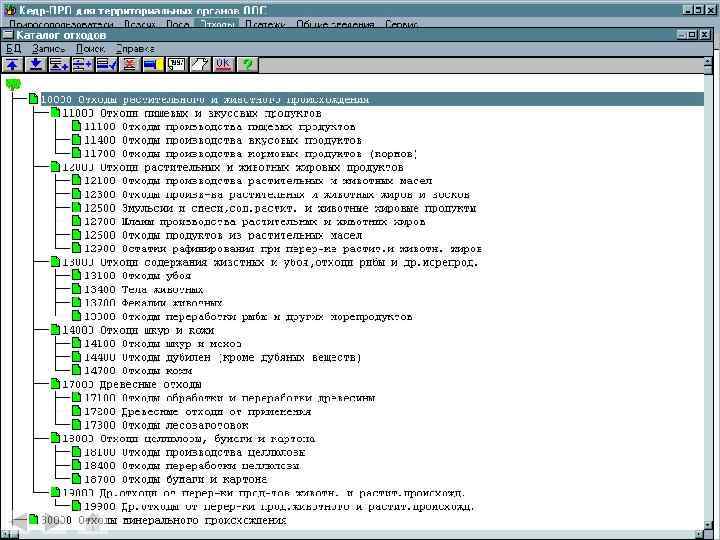Select row 18700 Отходы бумаги и картона

175,479
